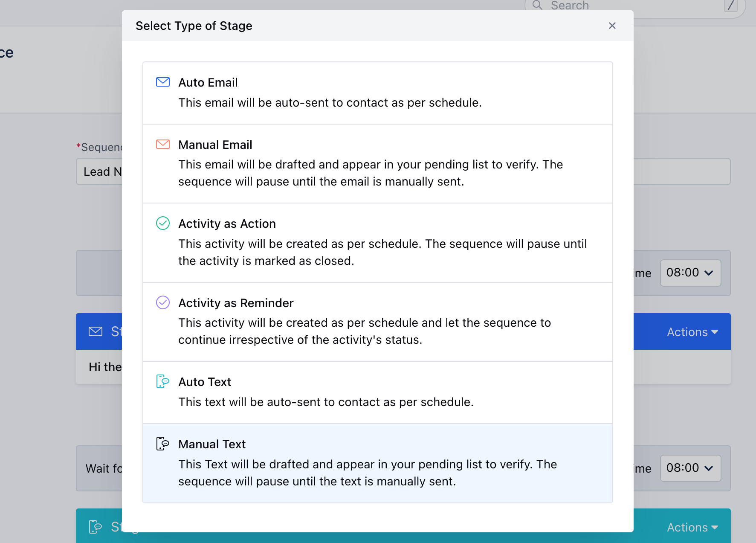Click the text message icon on the teal stage header
This screenshot has height=543, width=756.
coord(96,527)
